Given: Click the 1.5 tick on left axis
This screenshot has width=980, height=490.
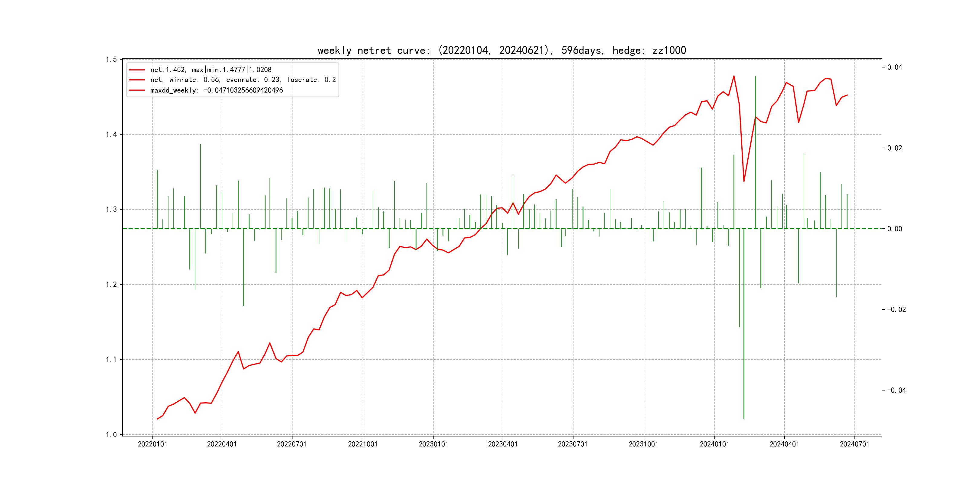Looking at the screenshot, I should 111,59.
